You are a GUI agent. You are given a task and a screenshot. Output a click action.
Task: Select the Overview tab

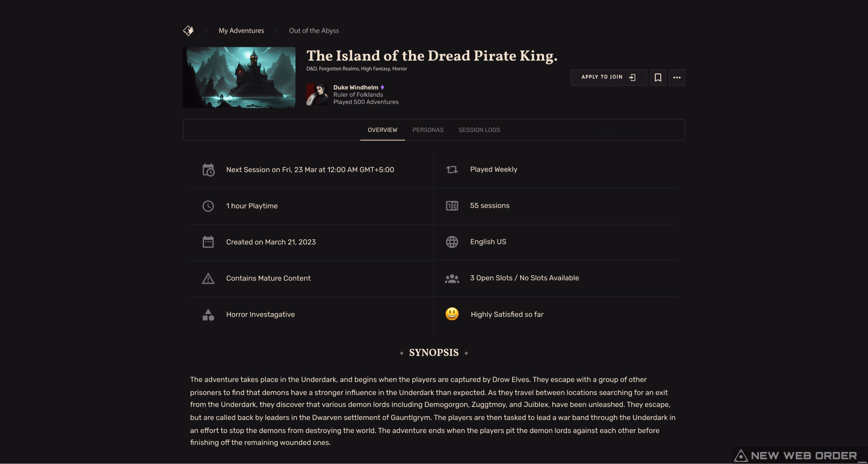[382, 130]
